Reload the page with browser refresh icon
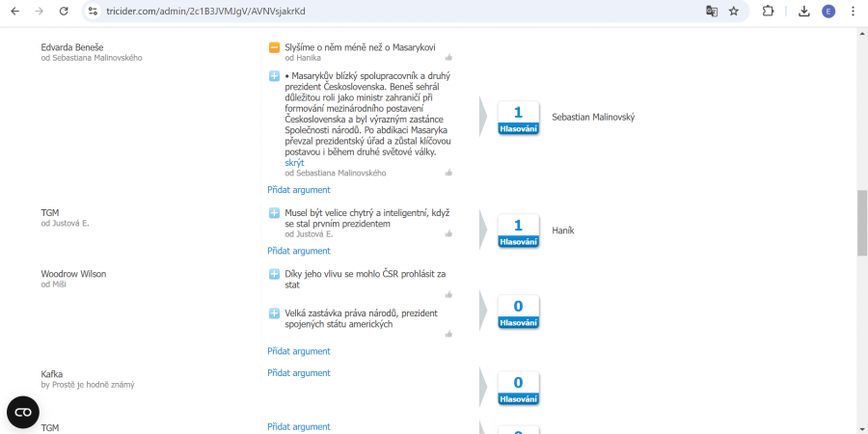 point(64,11)
